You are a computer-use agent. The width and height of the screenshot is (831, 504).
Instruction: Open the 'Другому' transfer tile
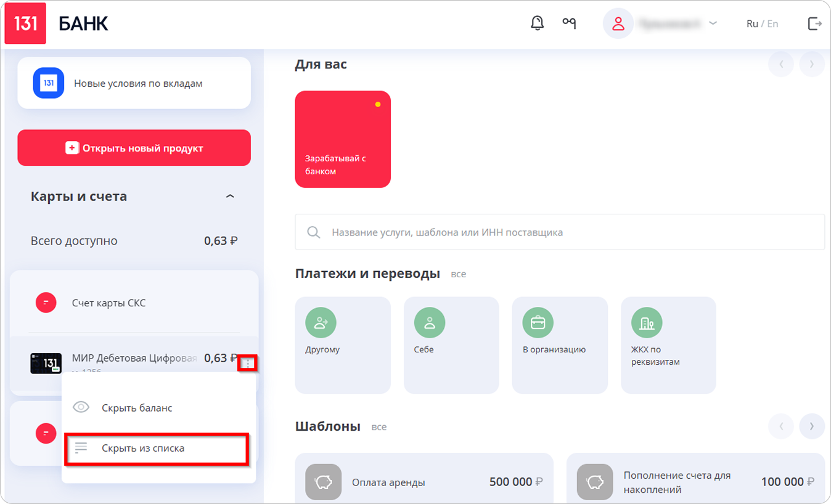pyautogui.click(x=342, y=344)
